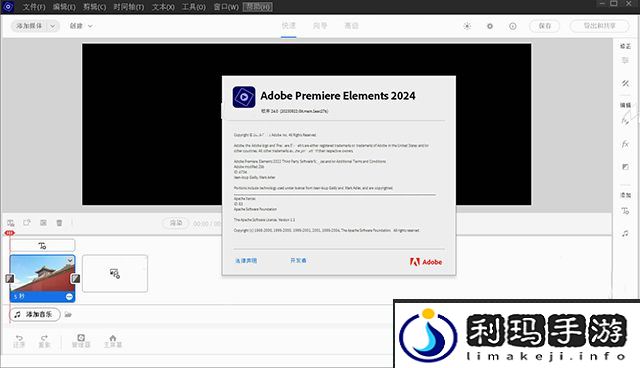Click the 渲染 (Render) button
Viewport: 640px width, 368px height.
(x=176, y=223)
